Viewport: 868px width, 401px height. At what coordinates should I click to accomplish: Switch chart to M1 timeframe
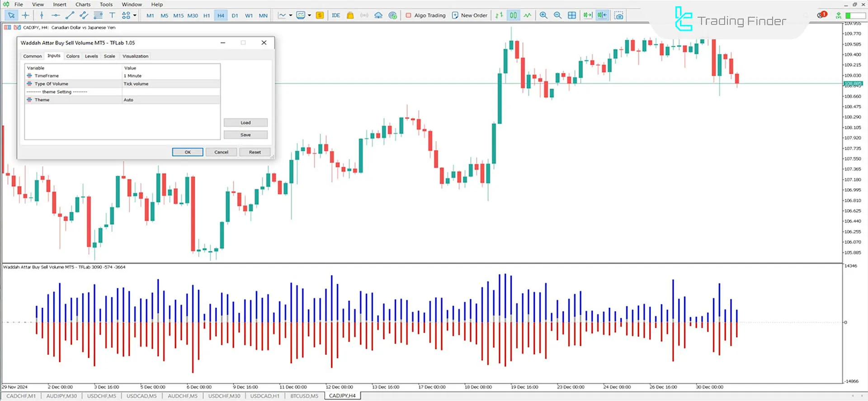[150, 15]
